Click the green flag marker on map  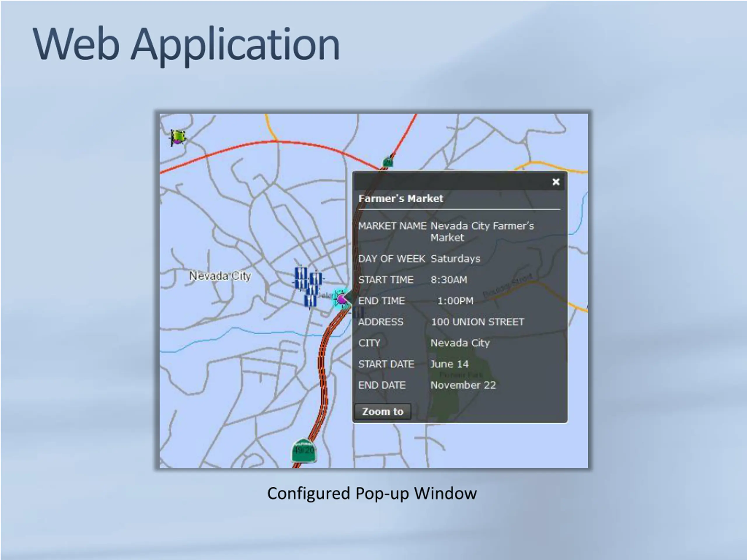pyautogui.click(x=178, y=137)
